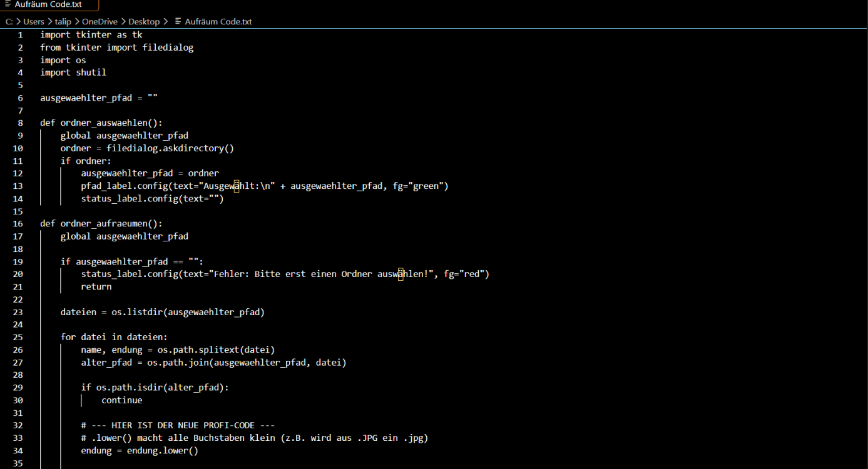This screenshot has width=868, height=469.
Task: Click the Aufräum Code.txt file breadcrumb
Action: click(213, 21)
